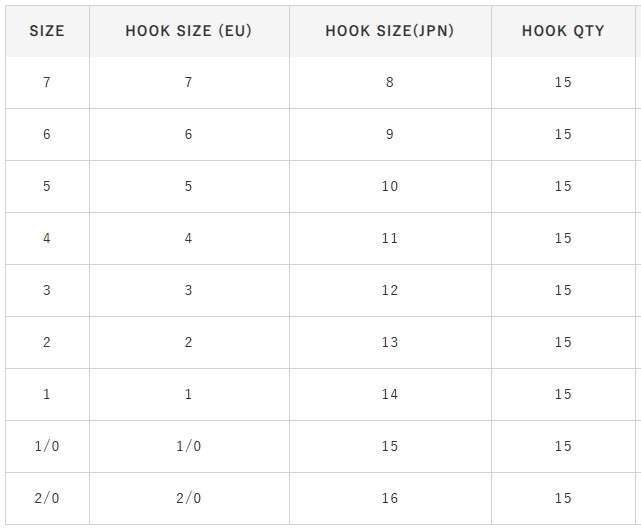Select 6 in the EU hook size column

pos(188,134)
